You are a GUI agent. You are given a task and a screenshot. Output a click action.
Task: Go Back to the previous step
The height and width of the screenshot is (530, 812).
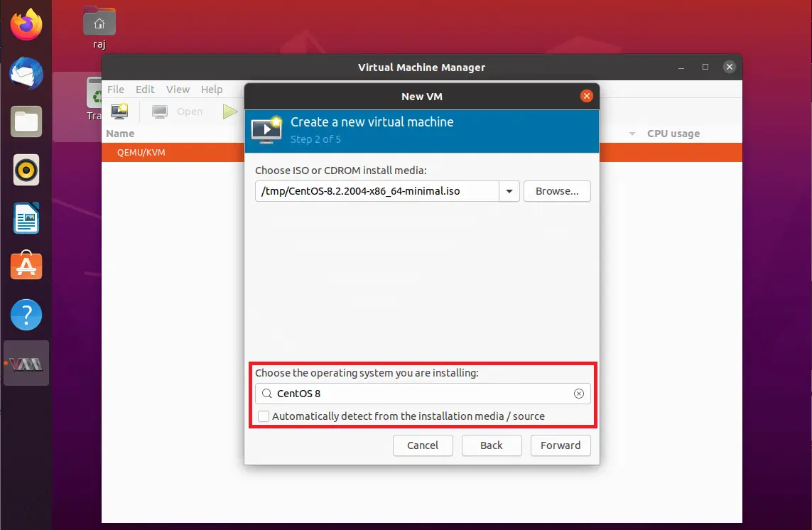point(492,445)
